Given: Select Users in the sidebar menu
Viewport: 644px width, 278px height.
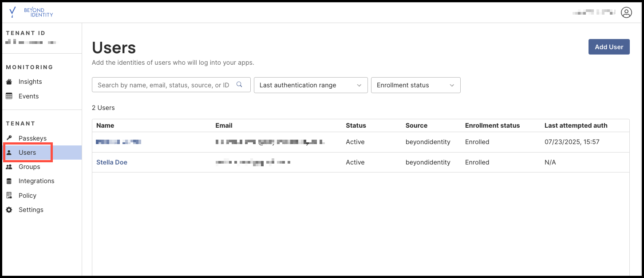Looking at the screenshot, I should pos(28,153).
